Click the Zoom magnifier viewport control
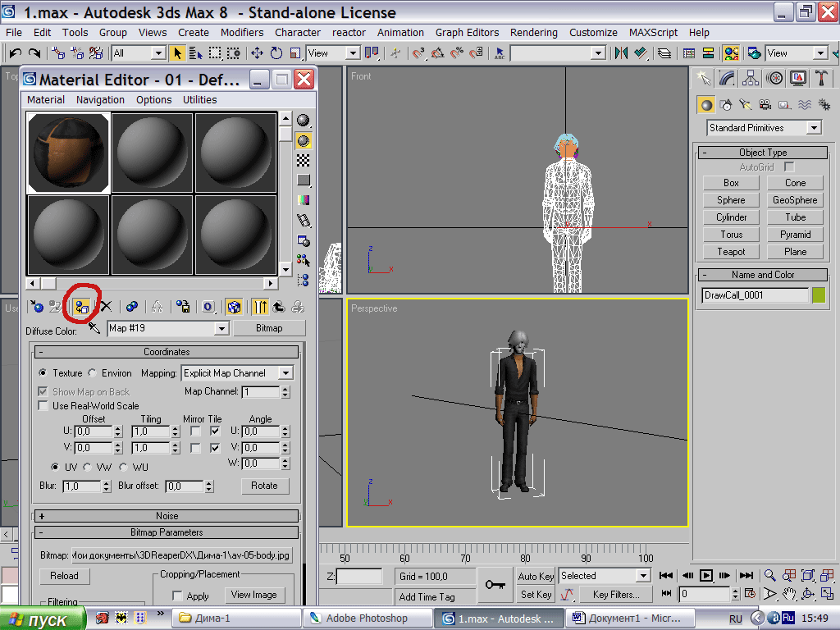Image resolution: width=840 pixels, height=630 pixels. click(x=769, y=575)
